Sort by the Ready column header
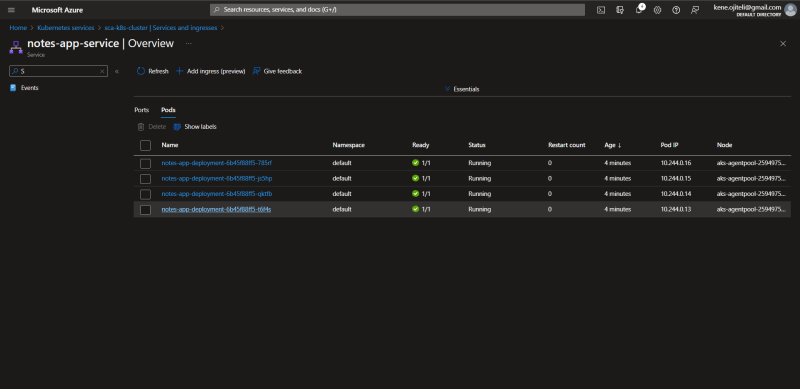The image size is (800, 389). [421, 145]
